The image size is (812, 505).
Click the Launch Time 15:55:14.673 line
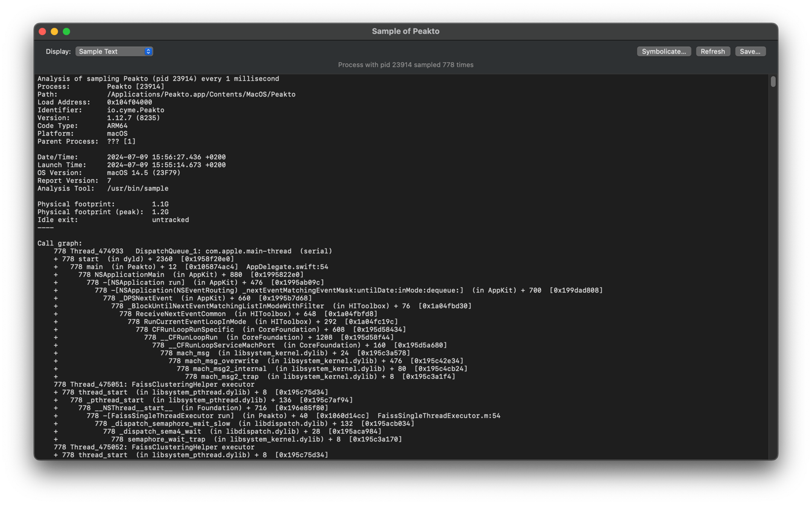click(x=131, y=165)
